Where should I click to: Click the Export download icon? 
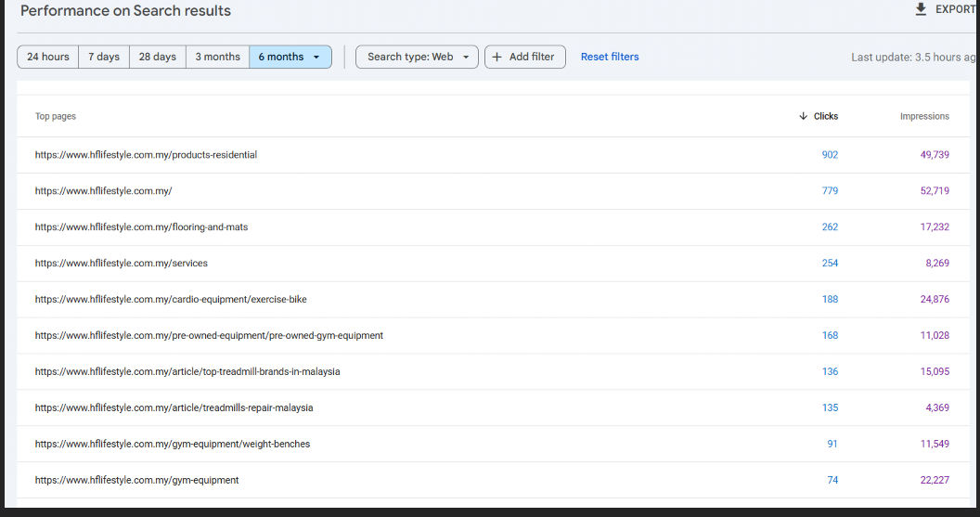point(921,9)
